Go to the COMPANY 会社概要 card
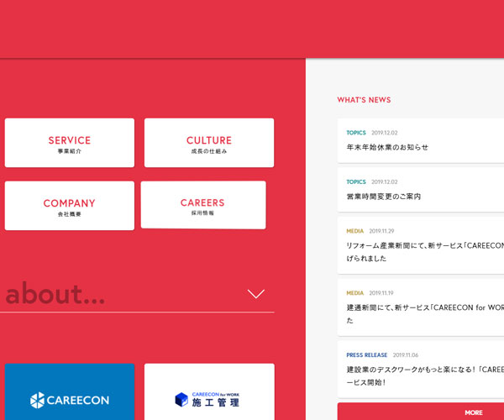The width and height of the screenshot is (504, 420). tap(69, 206)
